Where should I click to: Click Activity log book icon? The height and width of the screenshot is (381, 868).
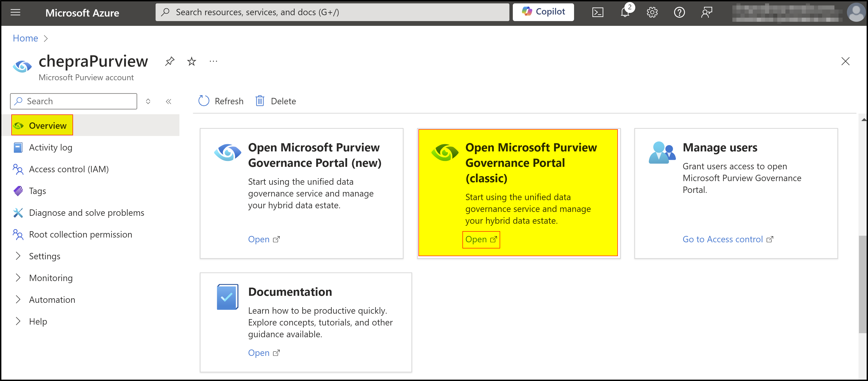tap(18, 147)
